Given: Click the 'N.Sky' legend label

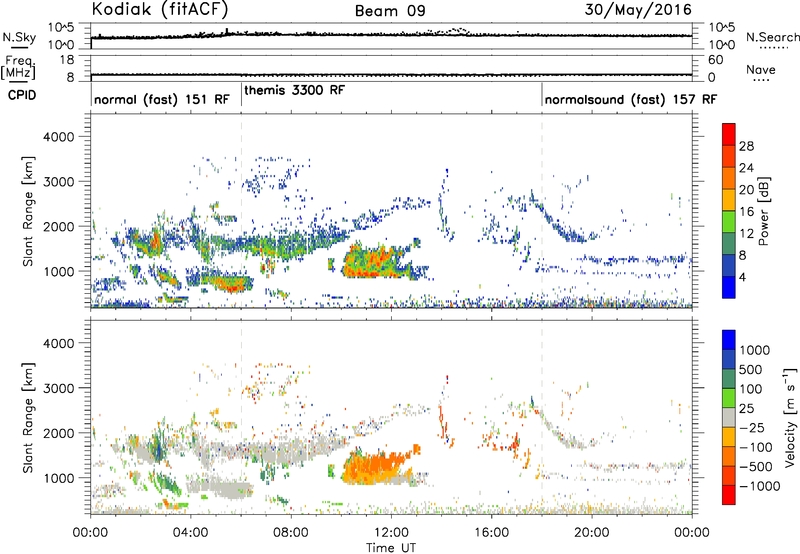Looking at the screenshot, I should pyautogui.click(x=19, y=37).
